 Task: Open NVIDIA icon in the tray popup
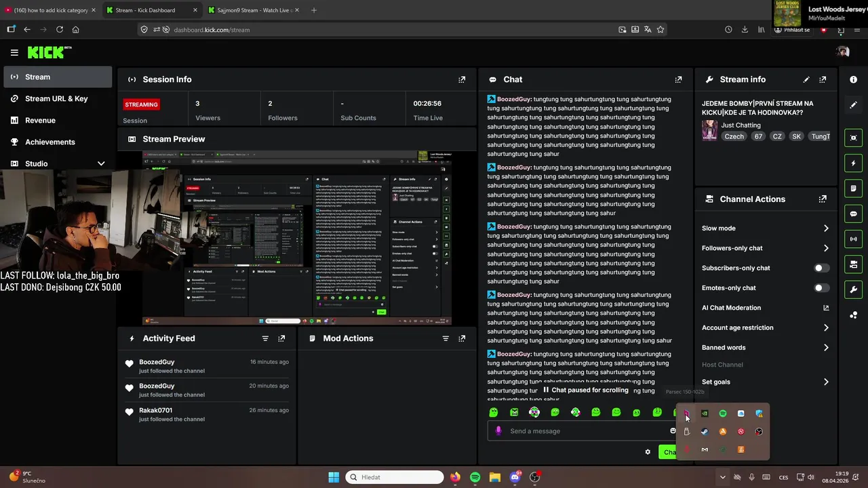(705, 413)
